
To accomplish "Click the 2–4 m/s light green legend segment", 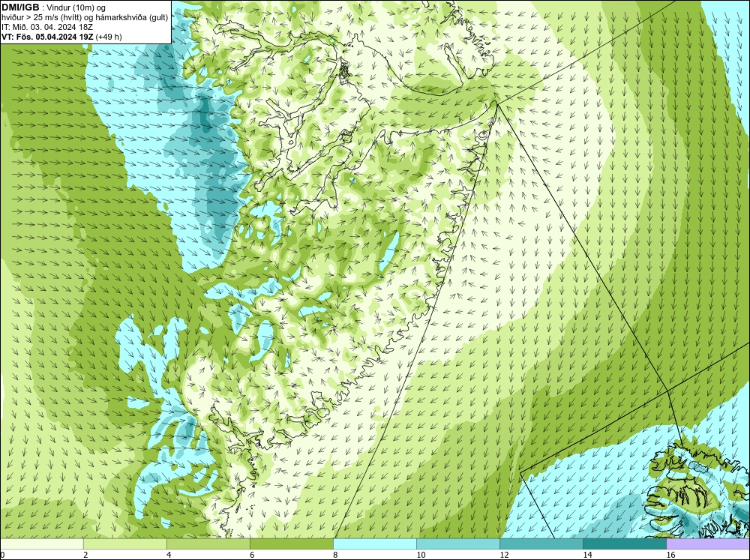I will (124, 544).
